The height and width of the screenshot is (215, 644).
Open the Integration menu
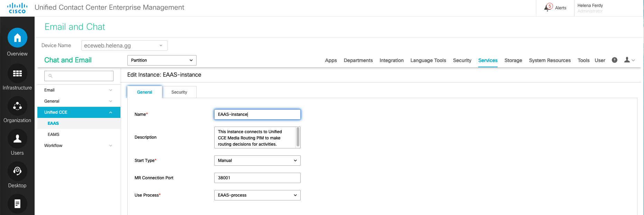[x=391, y=60]
